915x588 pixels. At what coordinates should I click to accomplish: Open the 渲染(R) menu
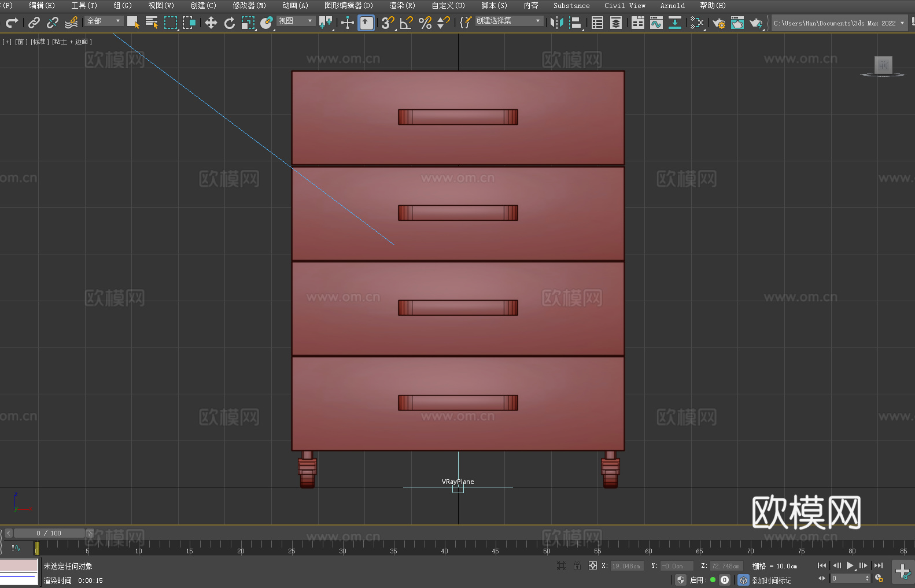tap(402, 5)
